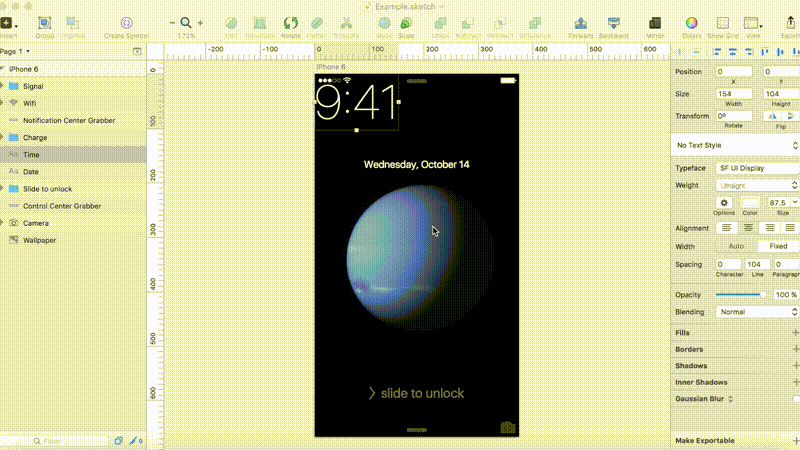Screen dimensions: 800x450
Task: Select the Notification Center Grabber layer
Action: [x=73, y=120]
